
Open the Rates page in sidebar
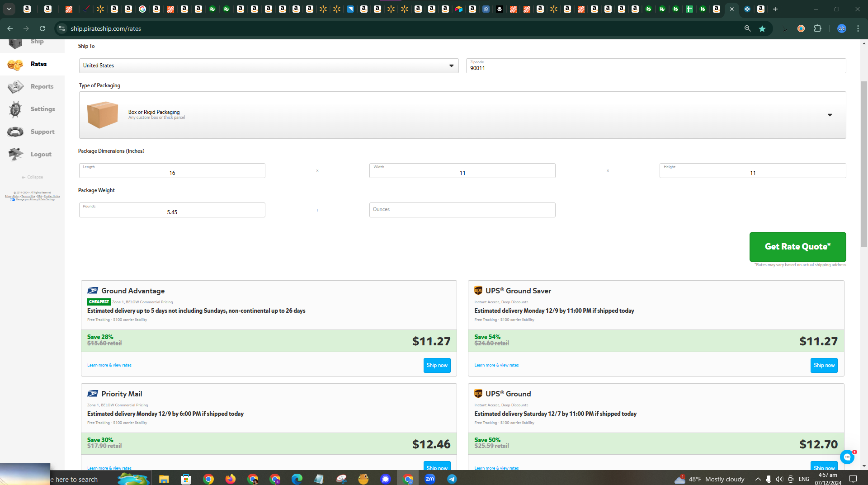pos(32,64)
